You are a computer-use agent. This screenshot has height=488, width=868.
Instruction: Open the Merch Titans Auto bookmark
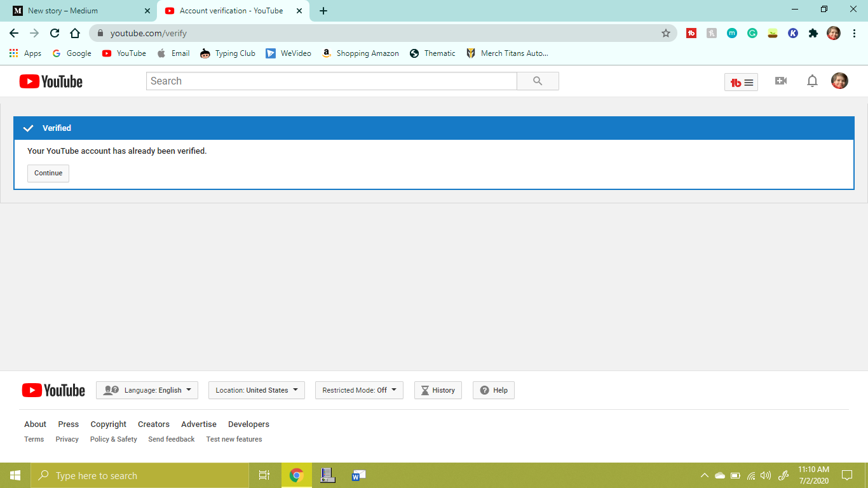(506, 53)
